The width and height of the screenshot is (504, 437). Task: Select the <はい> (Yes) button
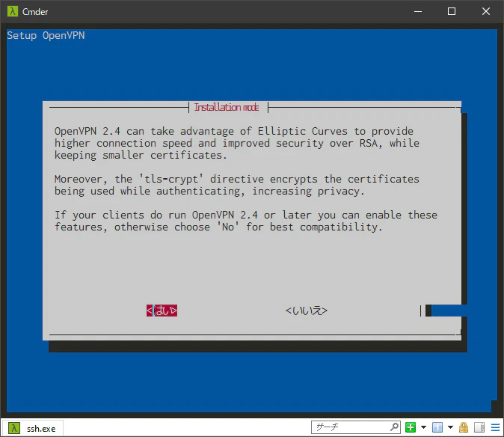(x=162, y=311)
